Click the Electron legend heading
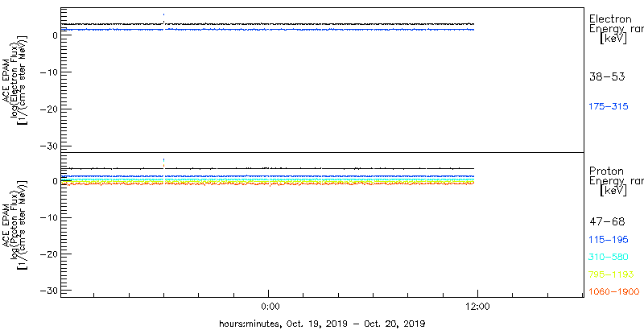644x330 pixels. coord(610,19)
